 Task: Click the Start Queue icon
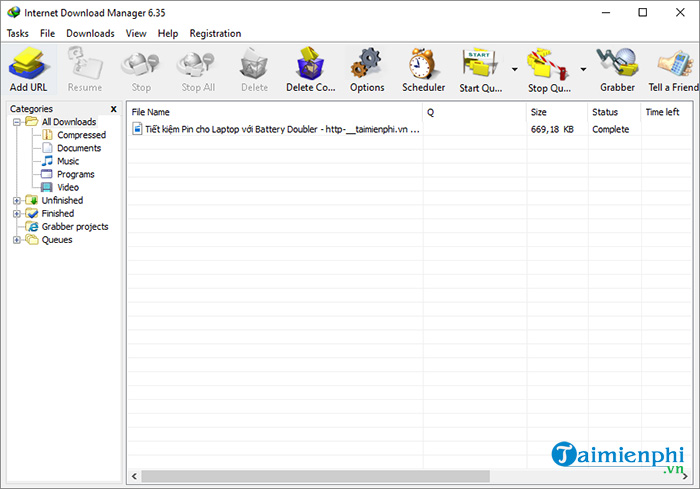point(480,63)
